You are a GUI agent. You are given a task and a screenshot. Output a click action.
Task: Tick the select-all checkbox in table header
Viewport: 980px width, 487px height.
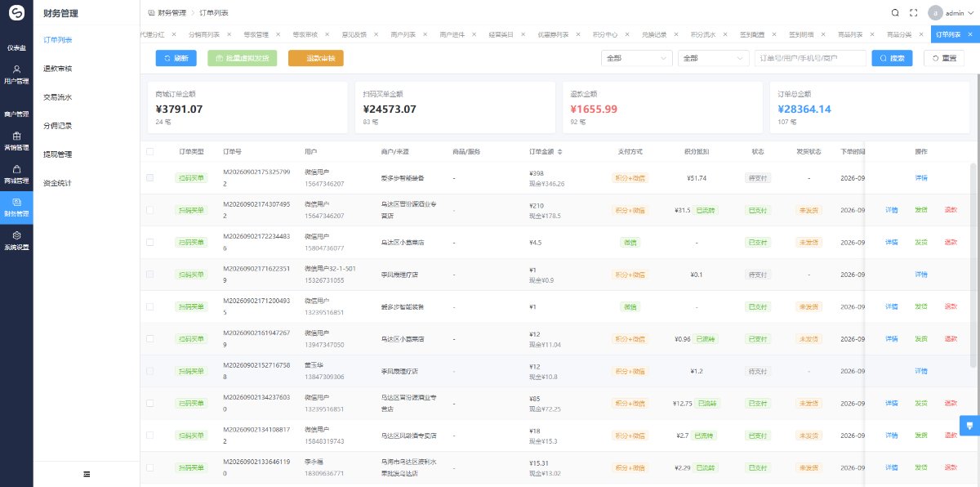point(149,151)
